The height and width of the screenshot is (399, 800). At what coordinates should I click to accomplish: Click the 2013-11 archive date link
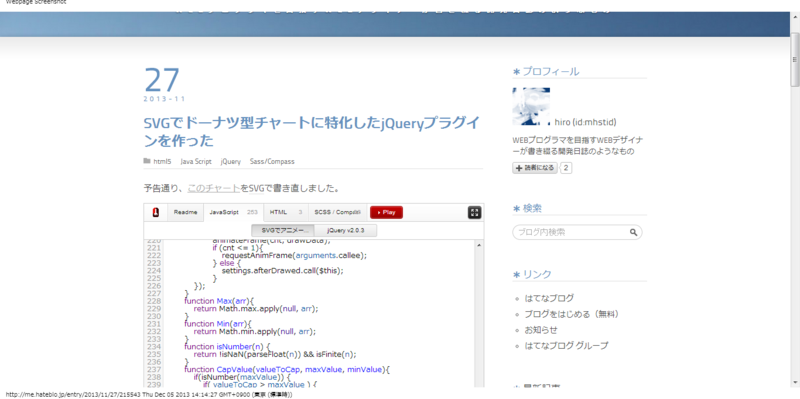pyautogui.click(x=165, y=99)
